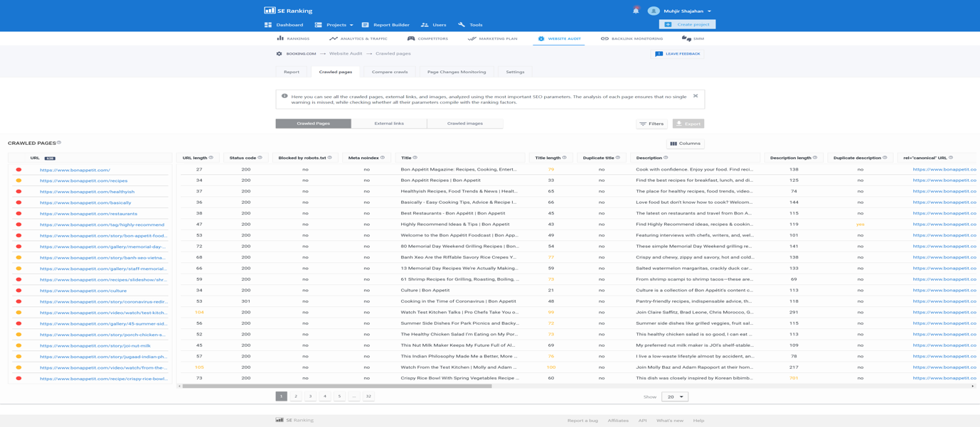Viewport: 980px width, 427px height.
Task: Click the horizontal table scrollbar
Action: coord(336,387)
